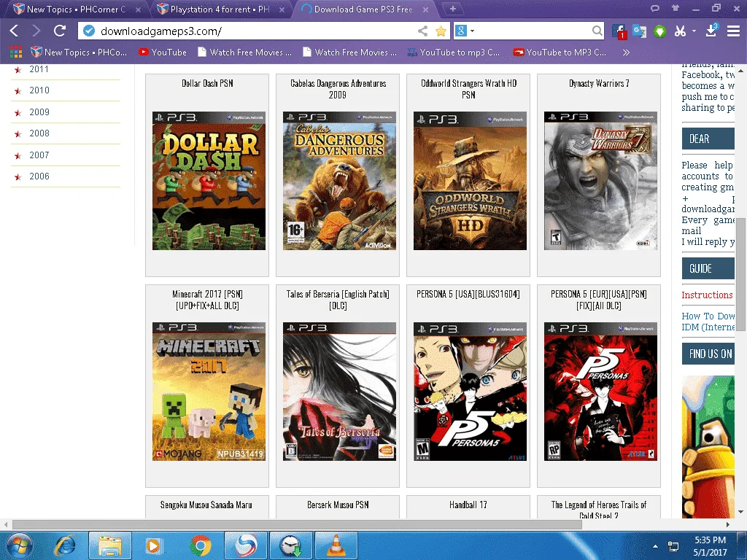Click the clock showing 5:35 PM

coord(711,540)
